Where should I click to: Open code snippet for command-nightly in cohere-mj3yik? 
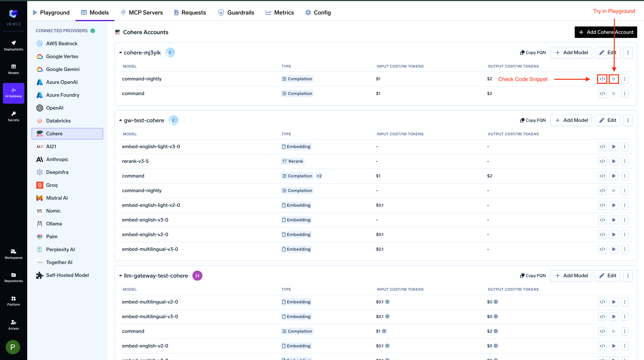pos(602,79)
